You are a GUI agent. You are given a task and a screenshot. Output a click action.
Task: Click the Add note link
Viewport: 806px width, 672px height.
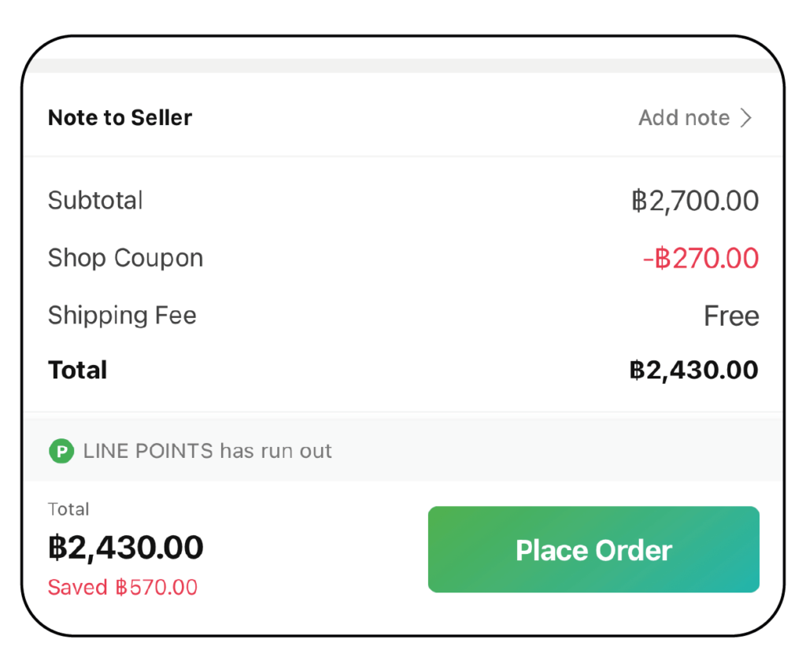click(683, 118)
